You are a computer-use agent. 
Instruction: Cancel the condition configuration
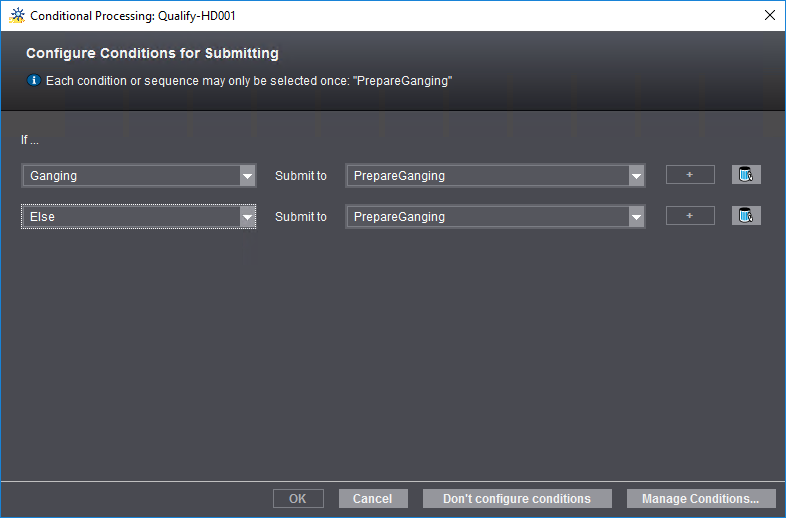[x=372, y=498]
